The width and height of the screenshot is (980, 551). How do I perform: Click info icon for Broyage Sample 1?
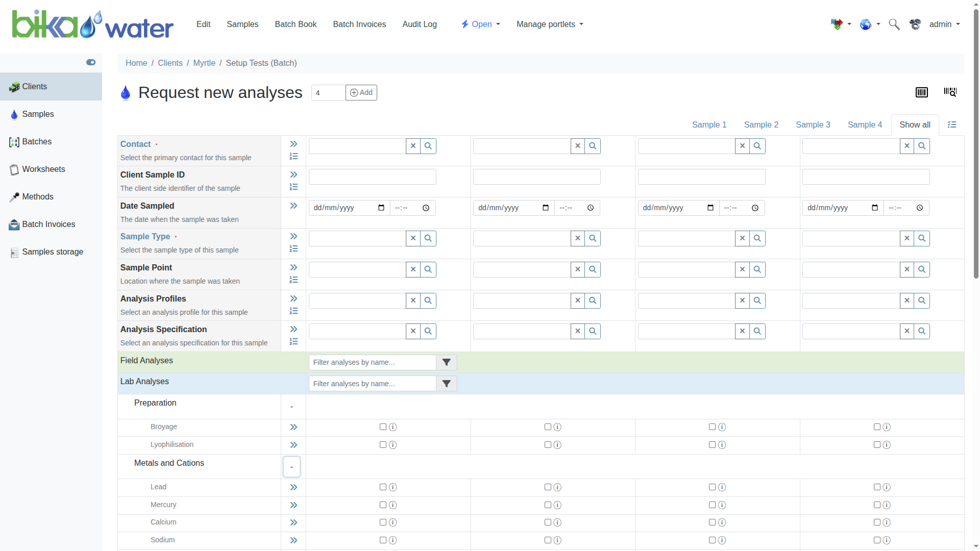point(393,428)
